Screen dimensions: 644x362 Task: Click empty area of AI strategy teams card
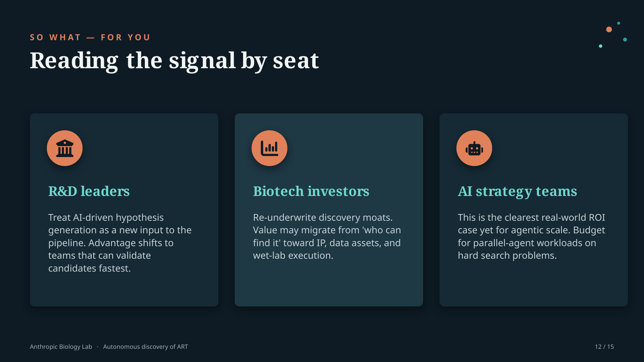click(x=534, y=285)
